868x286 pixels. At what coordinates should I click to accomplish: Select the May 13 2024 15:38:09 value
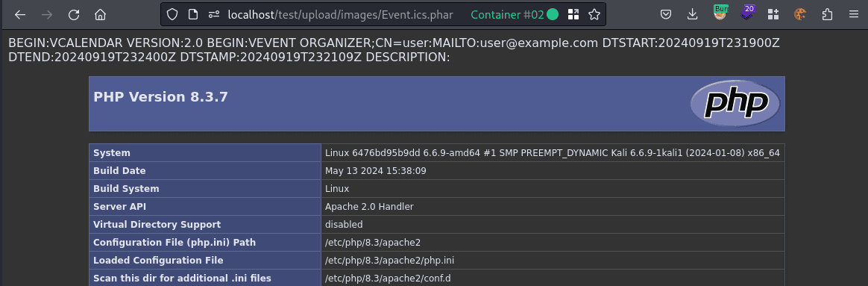[376, 171]
